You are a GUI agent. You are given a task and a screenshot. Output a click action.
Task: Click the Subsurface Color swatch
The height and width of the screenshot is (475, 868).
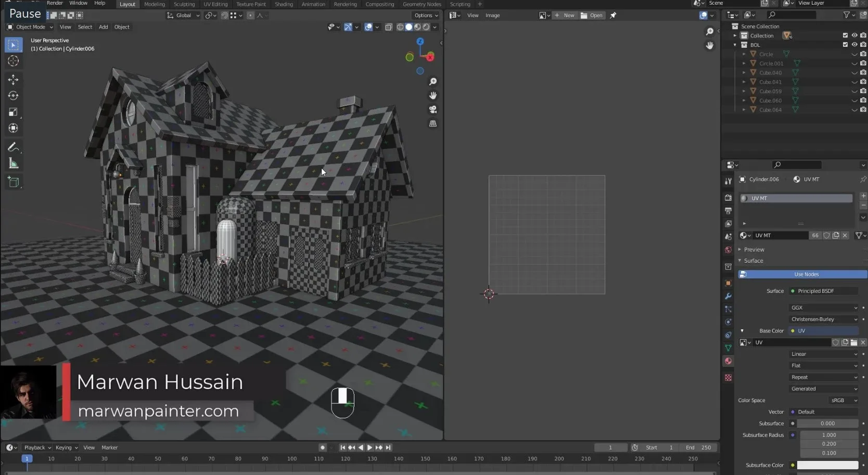click(x=827, y=465)
